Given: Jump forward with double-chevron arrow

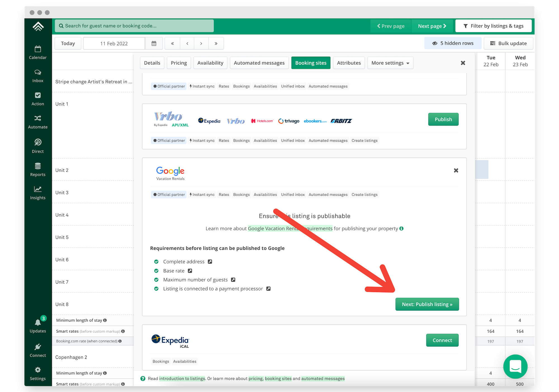Looking at the screenshot, I should point(216,43).
